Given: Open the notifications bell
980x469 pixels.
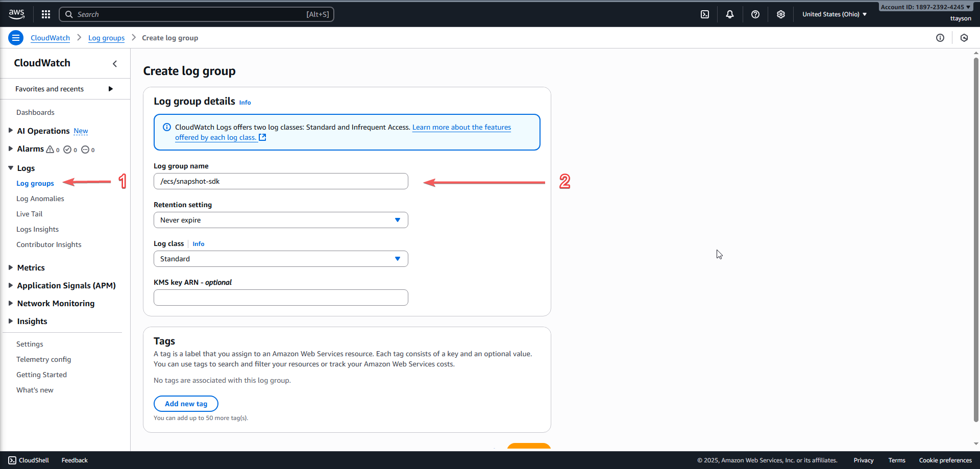Looking at the screenshot, I should 730,14.
